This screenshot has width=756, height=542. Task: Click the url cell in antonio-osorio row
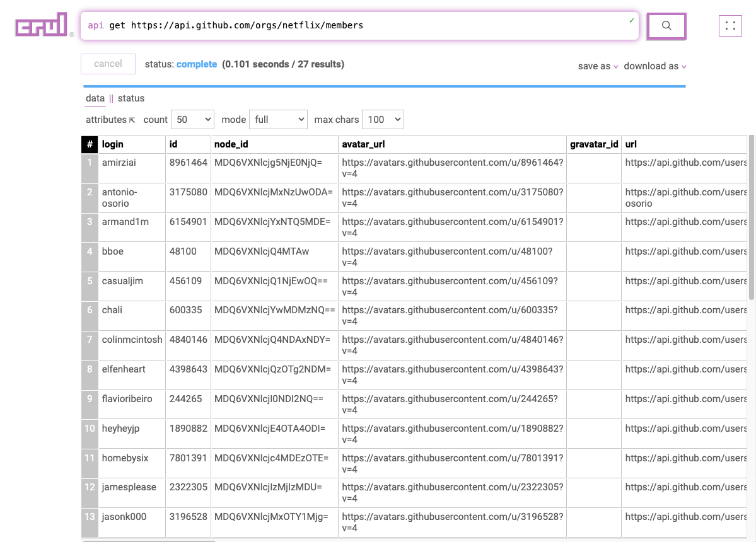pos(684,198)
